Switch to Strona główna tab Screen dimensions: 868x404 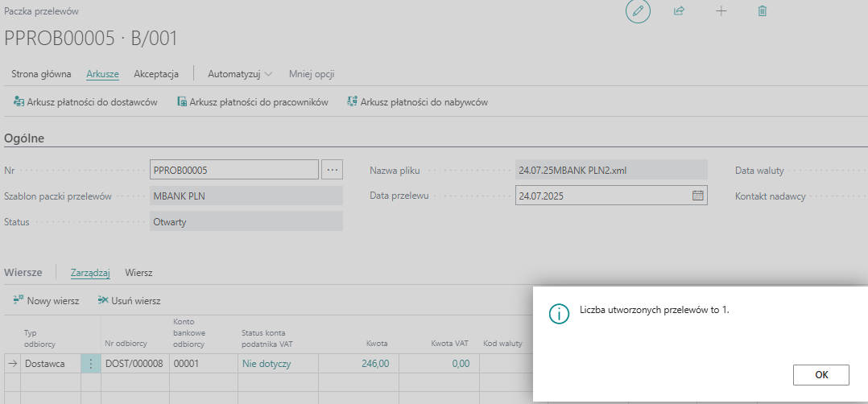41,73
